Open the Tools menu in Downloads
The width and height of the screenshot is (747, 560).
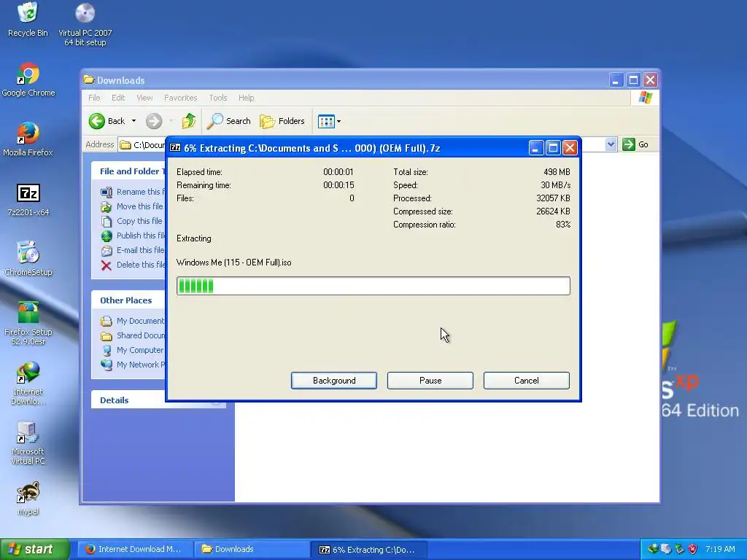[217, 98]
